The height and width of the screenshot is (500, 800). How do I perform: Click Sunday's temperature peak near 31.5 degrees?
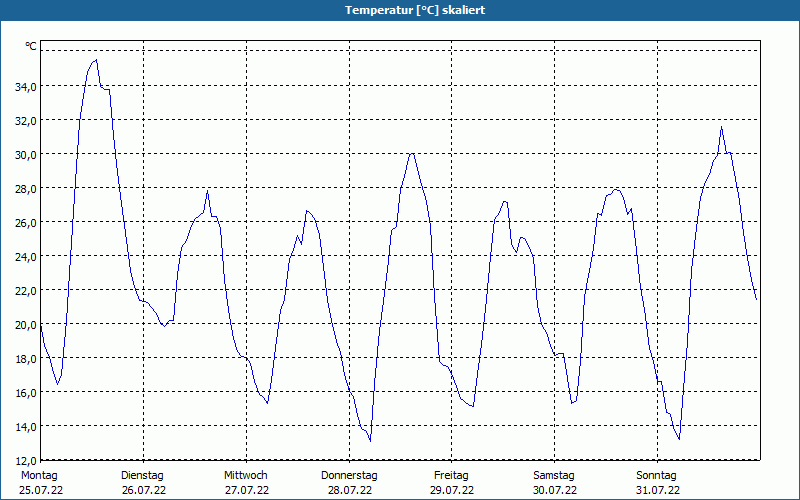click(x=721, y=127)
